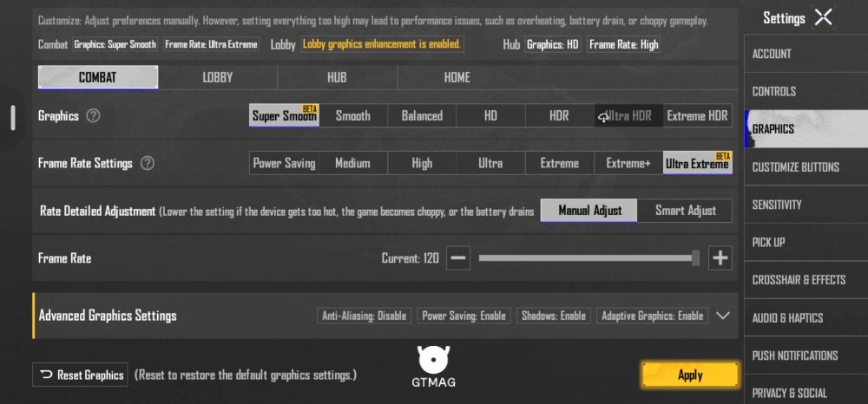Set frame rate to High

(422, 163)
